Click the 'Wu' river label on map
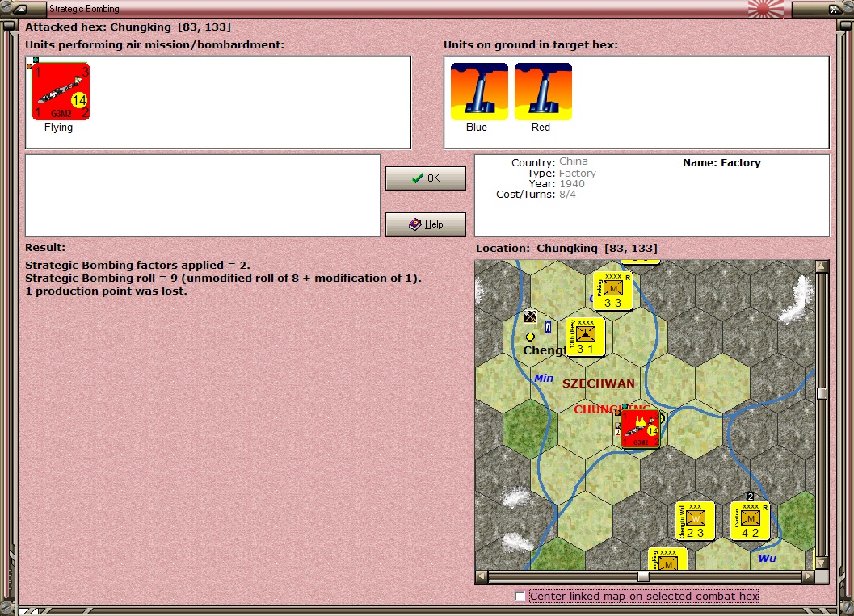The height and width of the screenshot is (616, 854). pyautogui.click(x=767, y=559)
